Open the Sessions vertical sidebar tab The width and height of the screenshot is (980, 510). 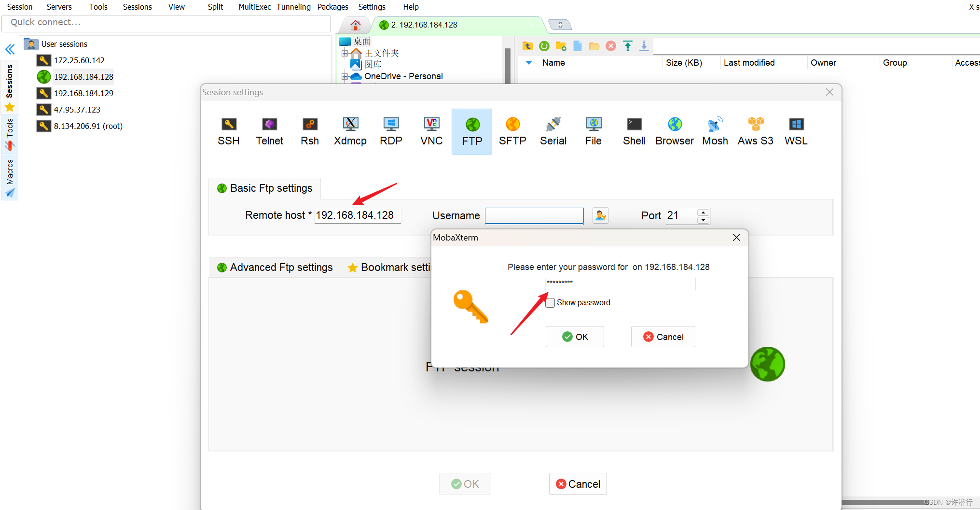10,87
